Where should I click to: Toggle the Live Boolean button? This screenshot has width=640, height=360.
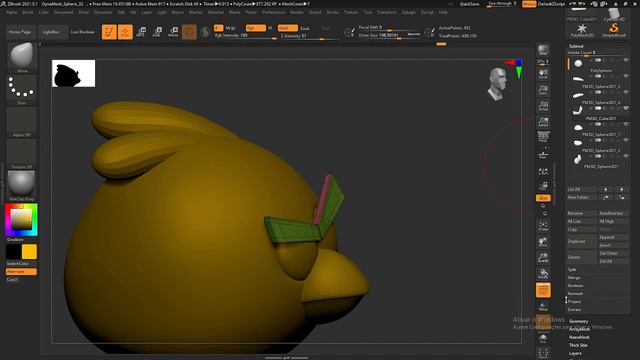pyautogui.click(x=82, y=32)
